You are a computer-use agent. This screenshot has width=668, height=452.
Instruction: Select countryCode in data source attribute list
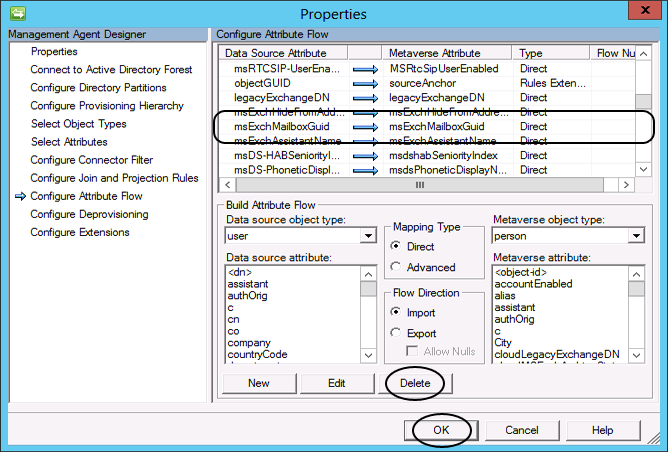click(257, 354)
